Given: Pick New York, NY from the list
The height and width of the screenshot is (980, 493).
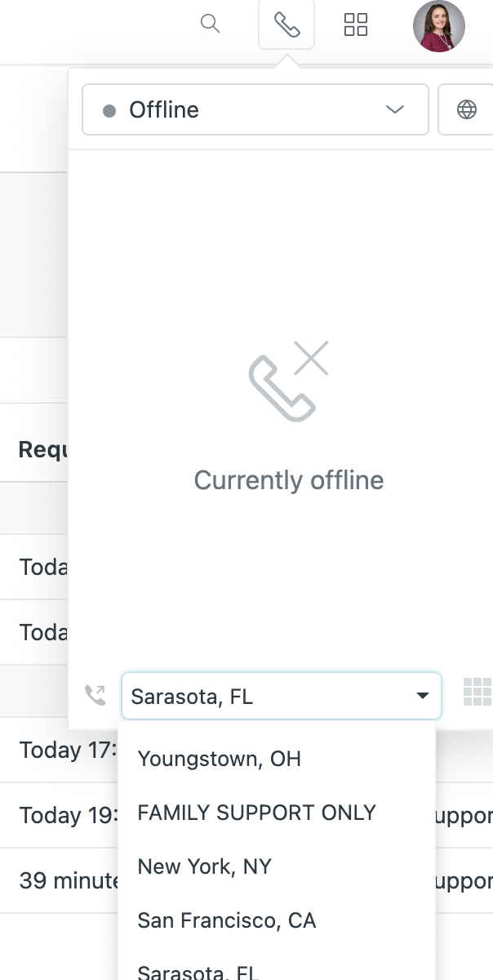Looking at the screenshot, I should tap(204, 866).
